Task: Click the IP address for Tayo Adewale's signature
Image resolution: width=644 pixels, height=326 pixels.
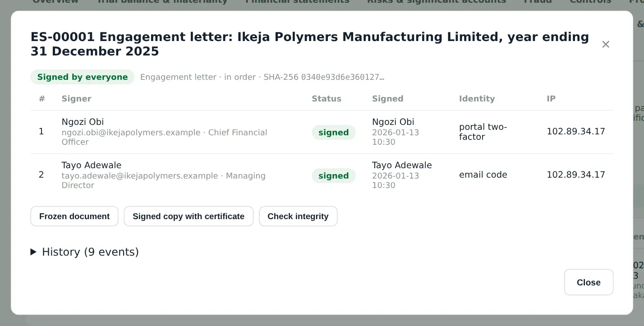Action: point(576,175)
